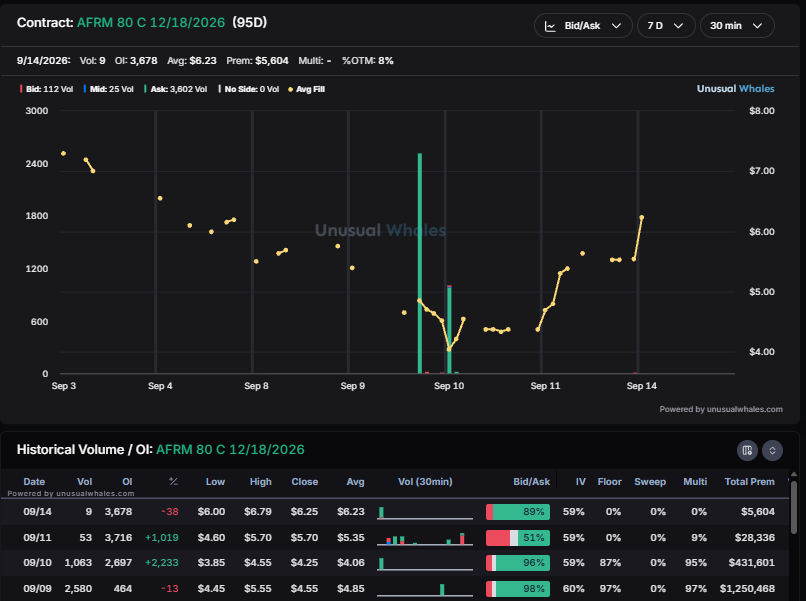Toggle the Bid 112 Vol legend series

[x=46, y=89]
